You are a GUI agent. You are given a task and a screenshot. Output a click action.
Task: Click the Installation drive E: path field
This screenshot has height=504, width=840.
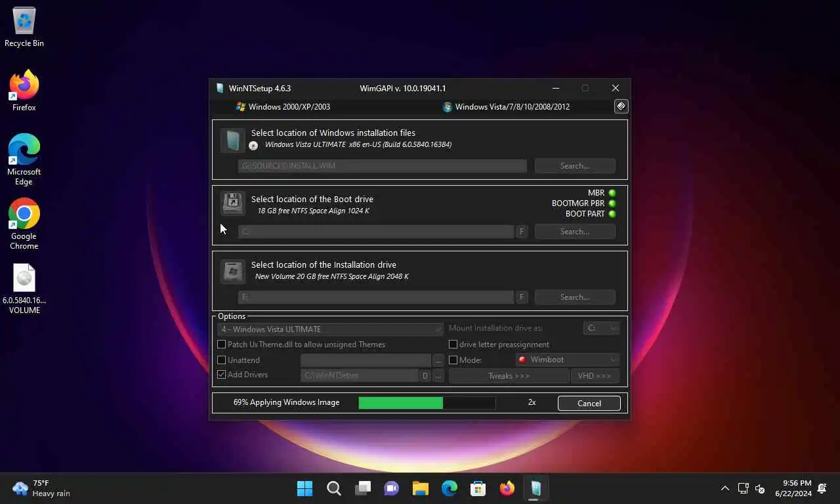pos(375,297)
